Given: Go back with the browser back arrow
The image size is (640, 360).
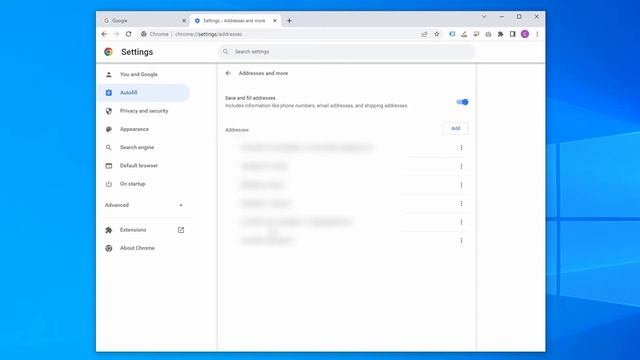Looking at the screenshot, I should (104, 34).
